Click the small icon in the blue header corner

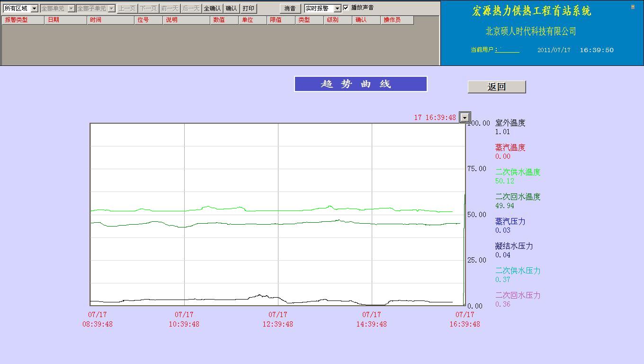[633, 7]
